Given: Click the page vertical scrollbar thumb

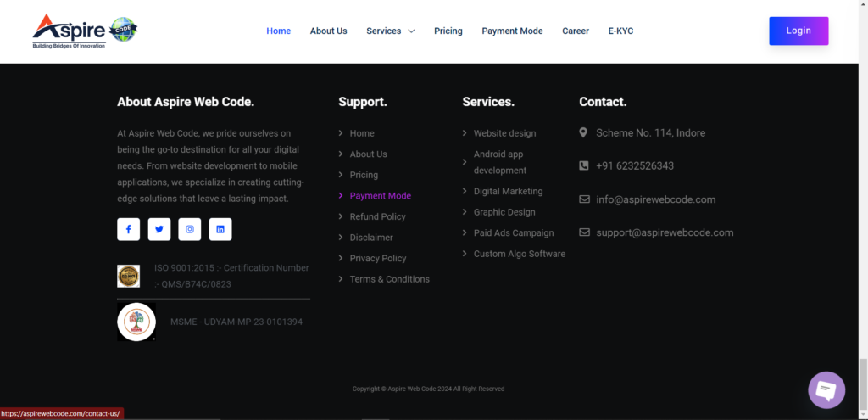Looking at the screenshot, I should (x=863, y=384).
